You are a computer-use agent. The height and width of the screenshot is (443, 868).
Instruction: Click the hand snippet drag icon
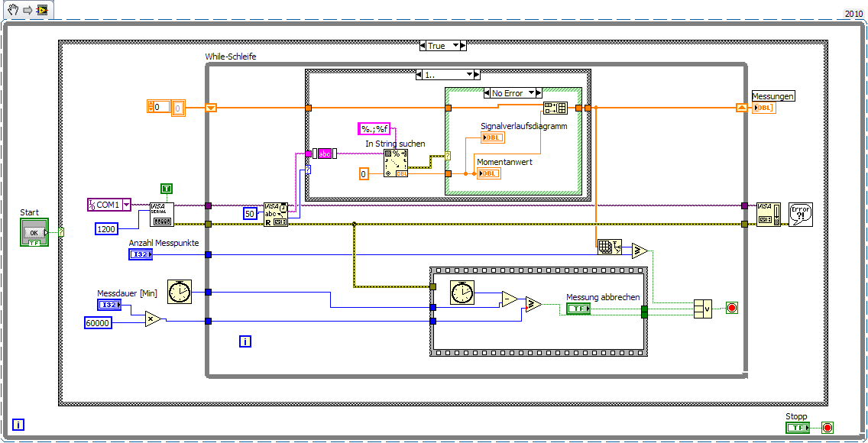[x=14, y=10]
